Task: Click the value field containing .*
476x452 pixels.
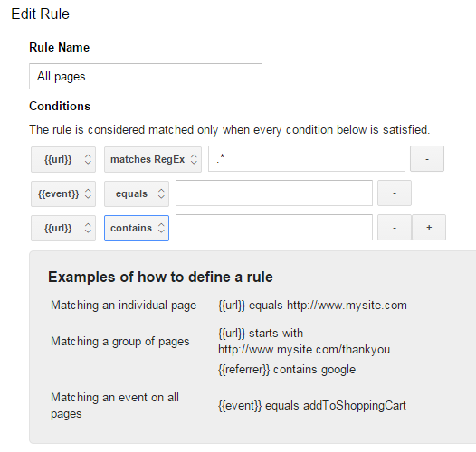Action: click(x=307, y=159)
